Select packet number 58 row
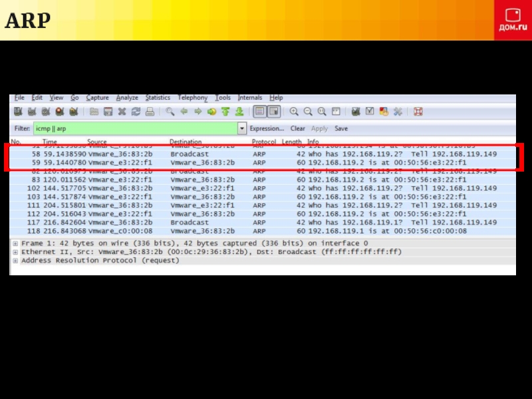The width and height of the screenshot is (532, 399). tap(263, 154)
